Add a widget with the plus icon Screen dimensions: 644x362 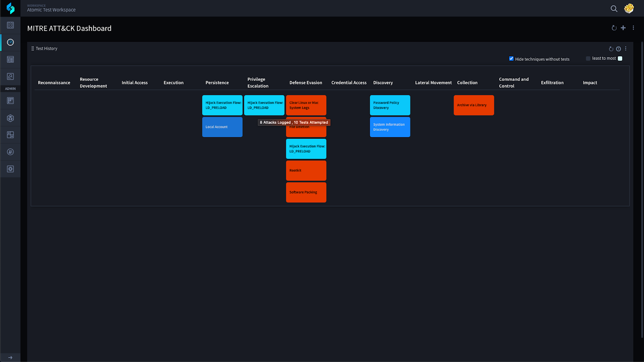(623, 28)
